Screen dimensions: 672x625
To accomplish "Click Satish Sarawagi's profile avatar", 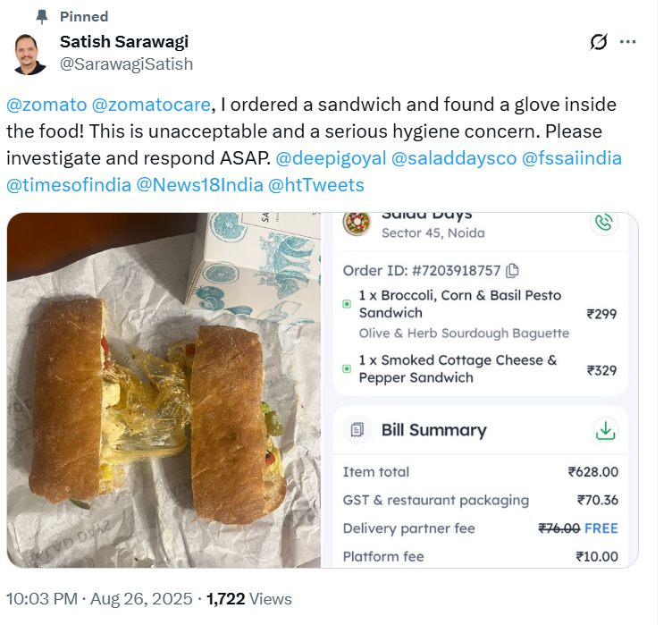I will pyautogui.click(x=30, y=53).
